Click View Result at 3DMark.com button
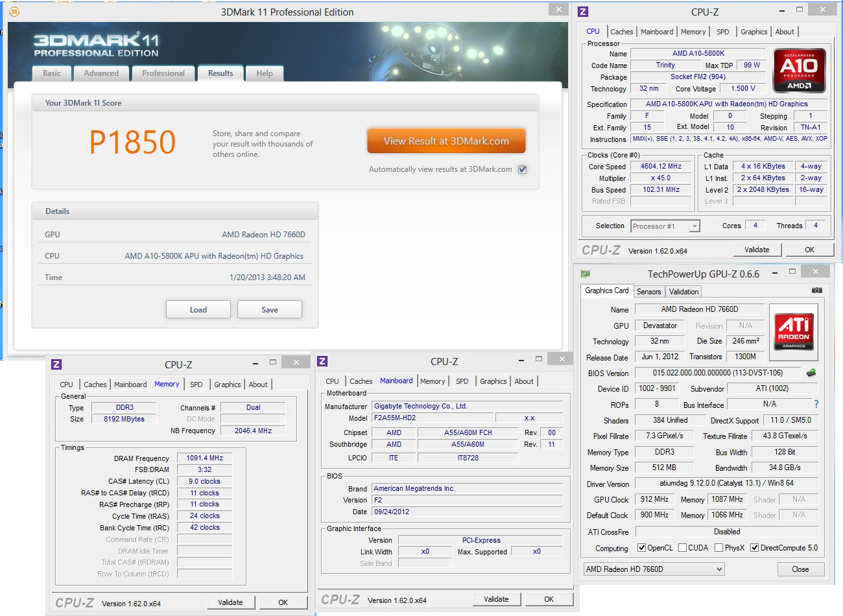This screenshot has height=616, width=843. point(446,141)
